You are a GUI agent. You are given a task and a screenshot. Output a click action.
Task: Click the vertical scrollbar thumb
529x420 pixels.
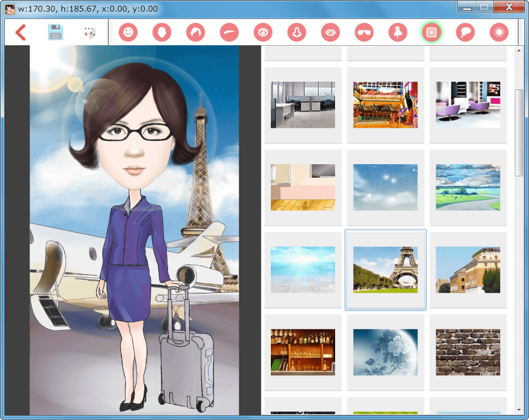[x=519, y=133]
